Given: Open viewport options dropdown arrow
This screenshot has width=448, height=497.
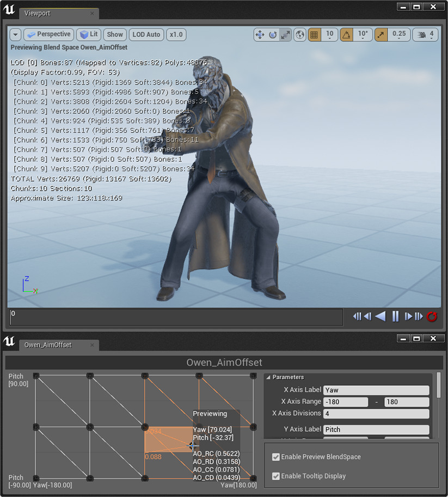Looking at the screenshot, I should 15,34.
